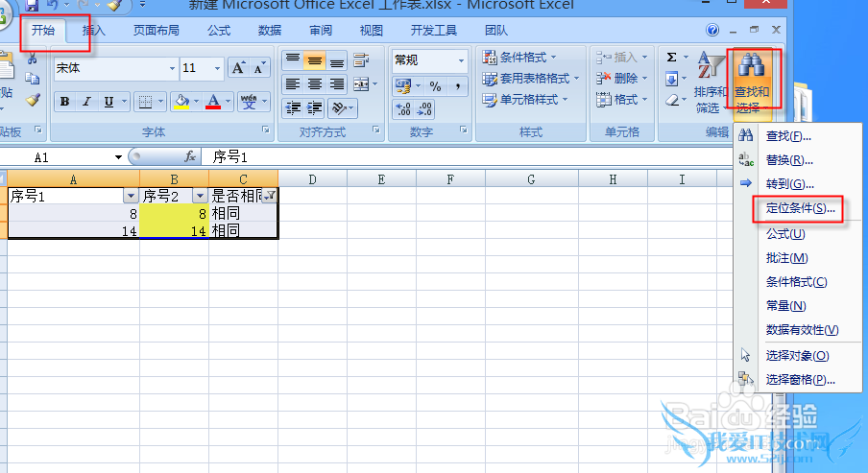Switch to 开发工具 Developer tab
Image resolution: width=868 pixels, height=473 pixels.
click(433, 31)
